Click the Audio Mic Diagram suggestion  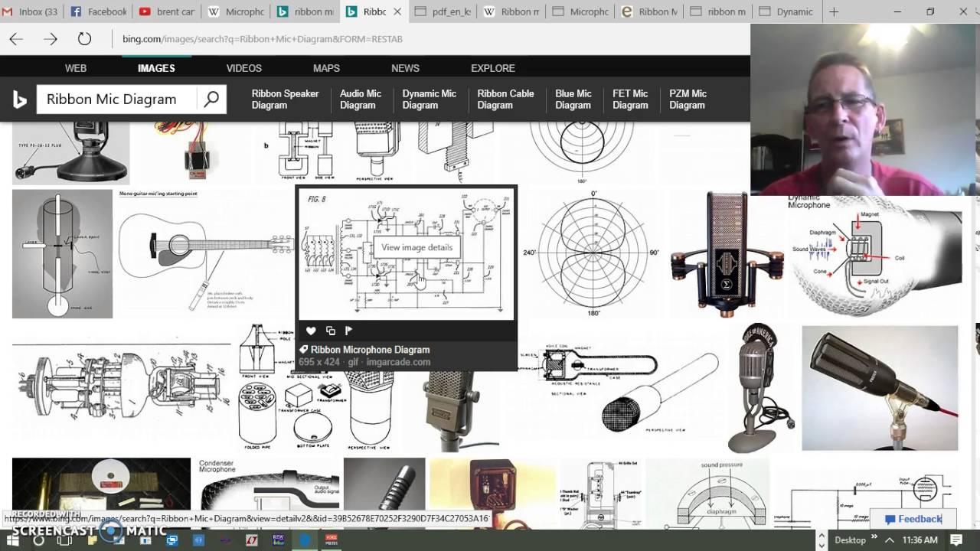[x=361, y=99]
